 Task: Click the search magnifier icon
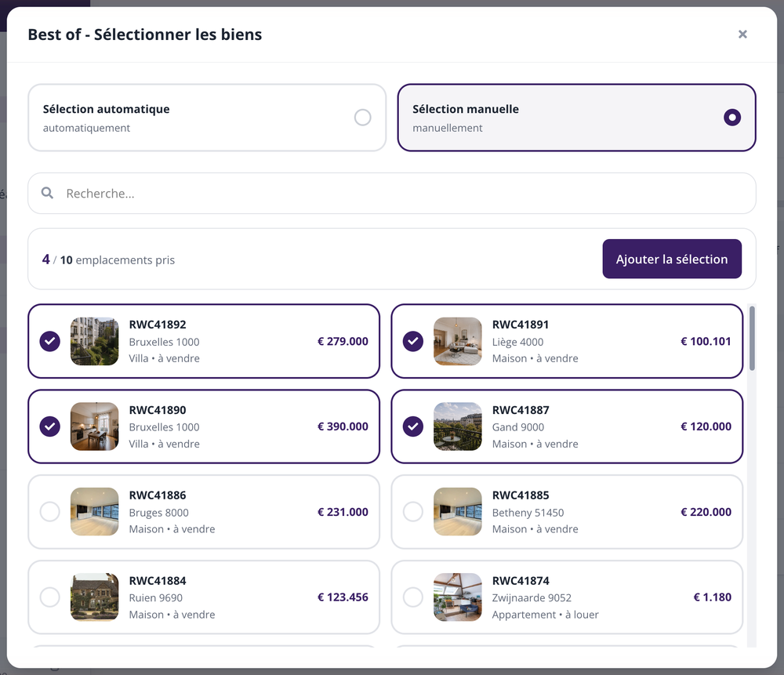(x=47, y=193)
